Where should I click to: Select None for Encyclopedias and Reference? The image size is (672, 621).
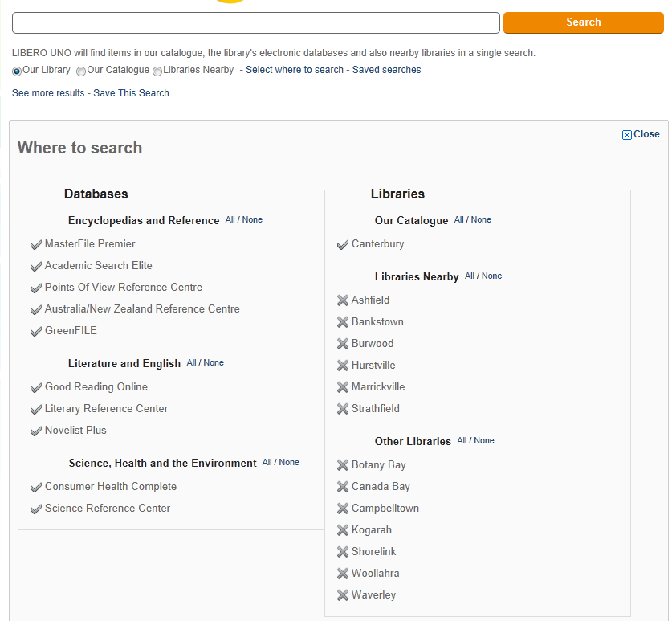click(252, 219)
